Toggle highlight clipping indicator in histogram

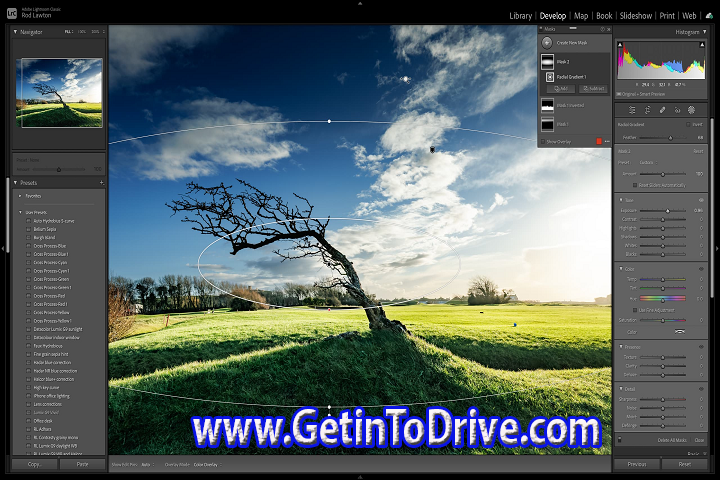pyautogui.click(x=702, y=45)
